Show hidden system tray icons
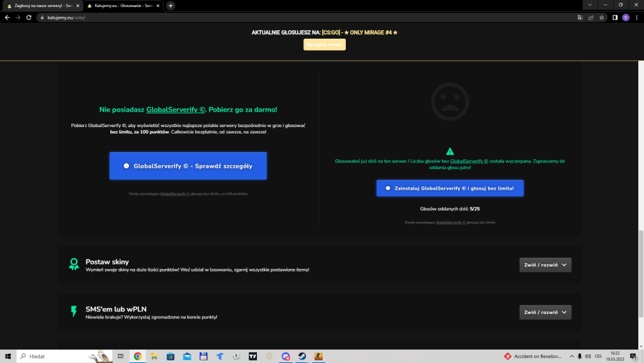 pyautogui.click(x=571, y=357)
